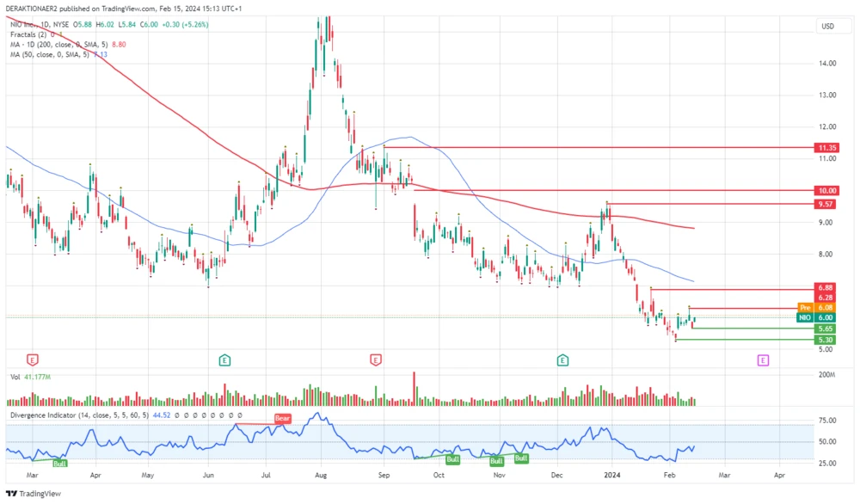Click the earnings "E" icon below December

[562, 360]
